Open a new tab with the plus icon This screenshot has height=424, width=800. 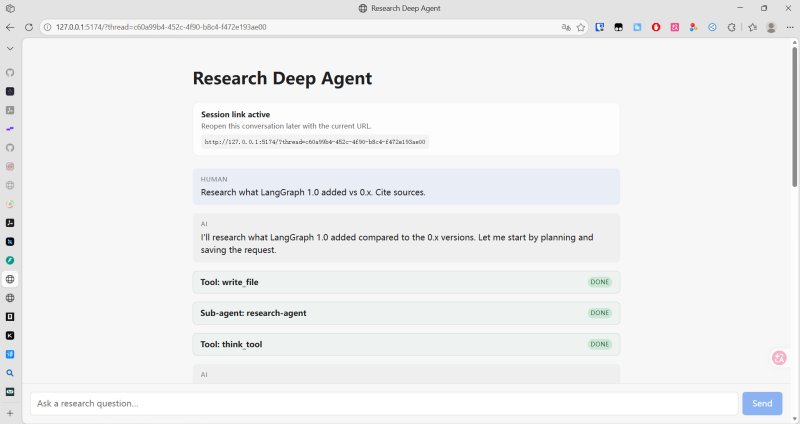[10, 413]
